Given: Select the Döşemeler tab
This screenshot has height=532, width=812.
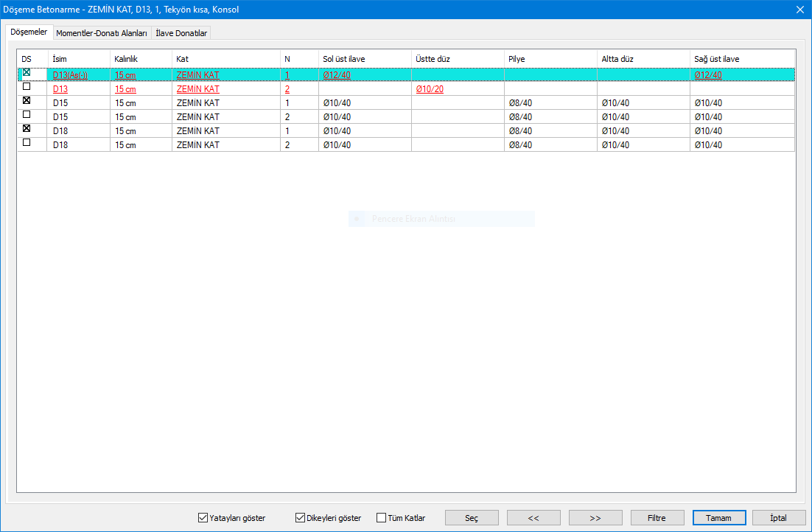Looking at the screenshot, I should pos(29,32).
